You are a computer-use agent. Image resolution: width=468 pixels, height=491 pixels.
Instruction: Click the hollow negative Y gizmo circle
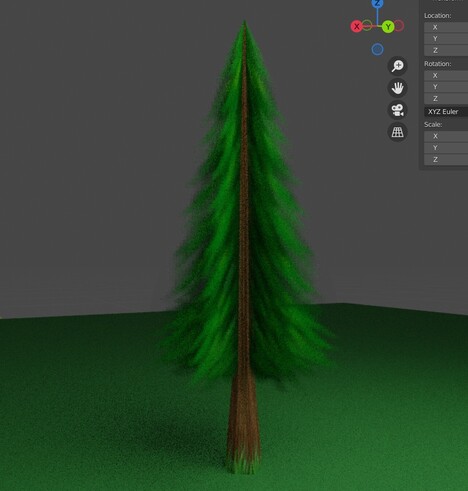[367, 25]
